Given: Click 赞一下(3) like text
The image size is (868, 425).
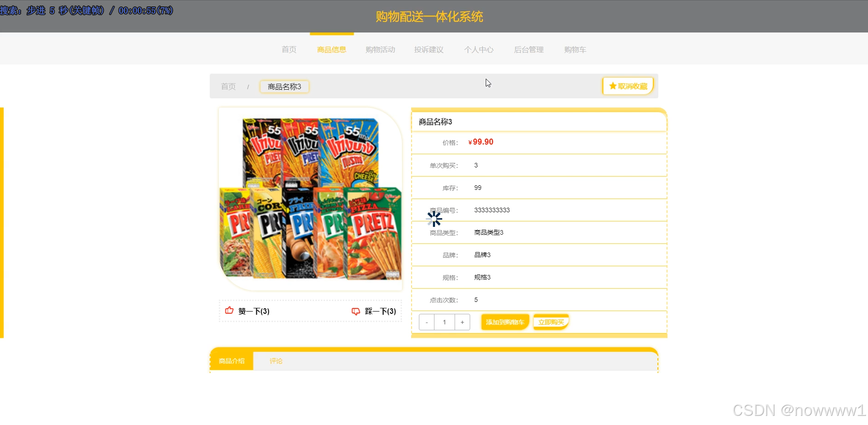Looking at the screenshot, I should tap(254, 311).
